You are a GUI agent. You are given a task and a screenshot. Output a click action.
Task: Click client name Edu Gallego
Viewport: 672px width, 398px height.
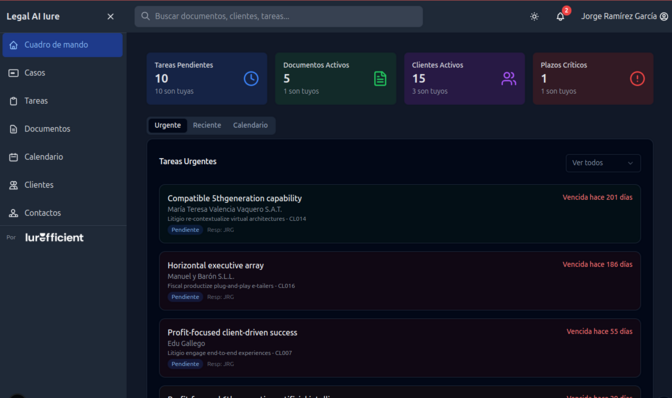186,343
